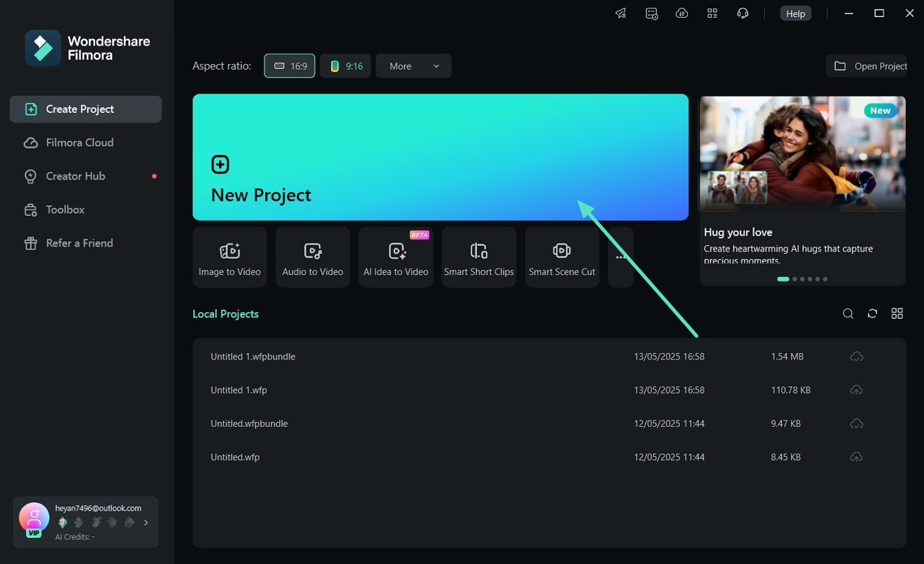Image resolution: width=924 pixels, height=564 pixels.
Task: Click the cloud download icon in title bar
Action: 682,13
